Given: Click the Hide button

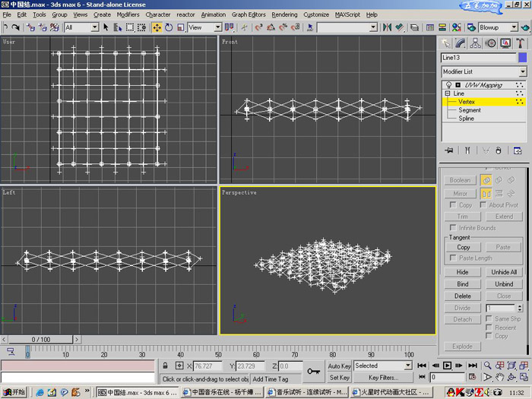Looking at the screenshot, I should point(462,272).
